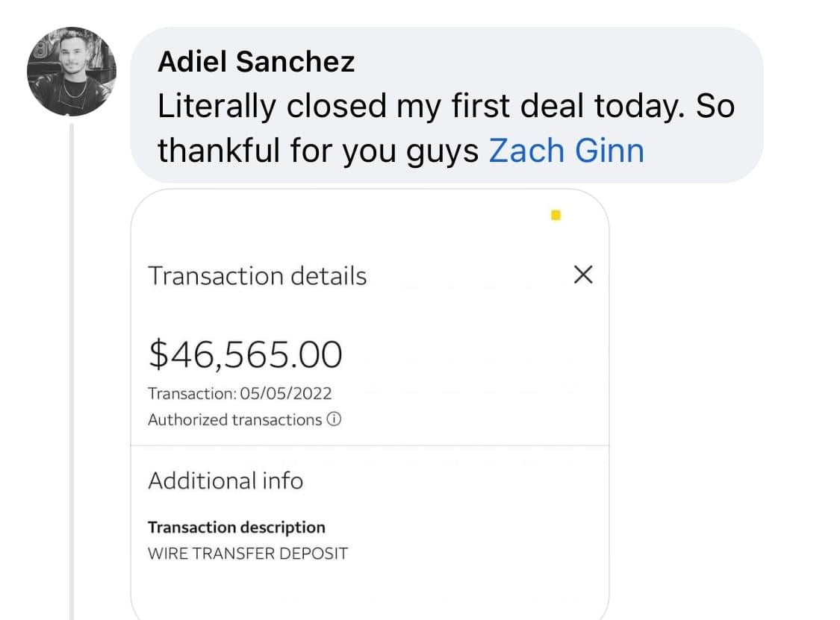This screenshot has height=620, width=840.
Task: Select the WIRE TRANSFER DEPOSIT text
Action: (x=247, y=553)
